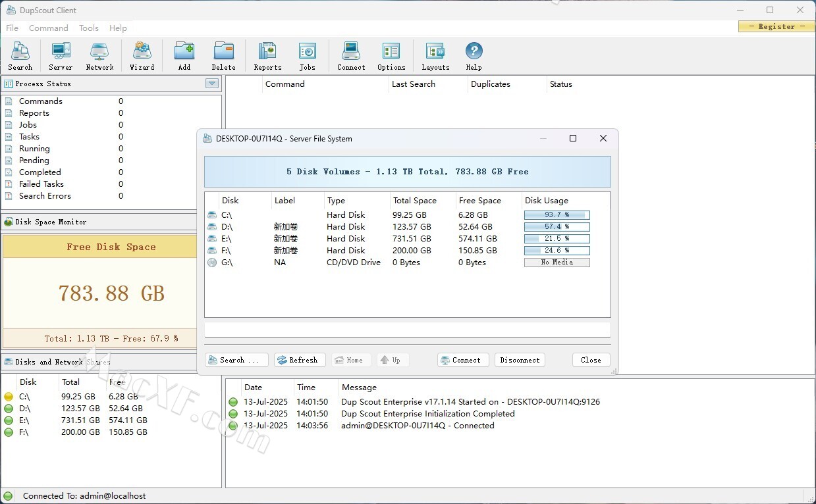
Task: Select the F:\ drive icon in Server File System
Action: point(212,251)
